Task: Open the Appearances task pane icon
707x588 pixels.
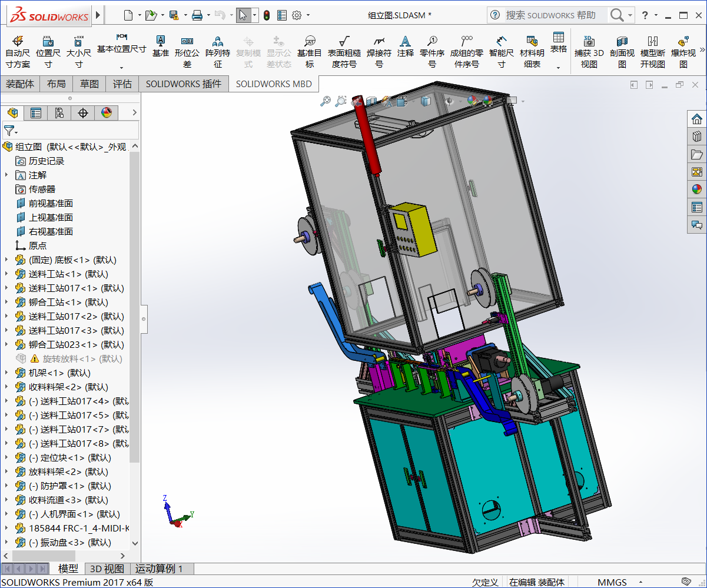Action: 697,190
